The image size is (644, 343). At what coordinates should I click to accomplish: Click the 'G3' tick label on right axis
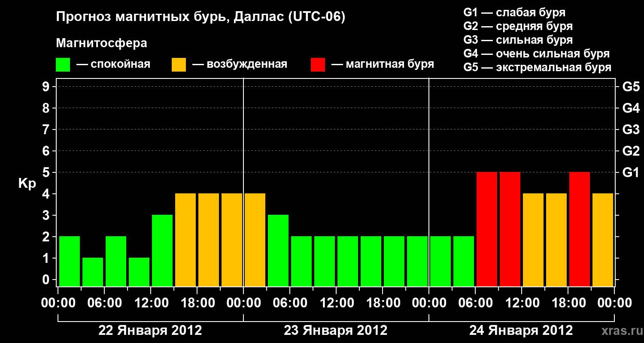[631, 129]
